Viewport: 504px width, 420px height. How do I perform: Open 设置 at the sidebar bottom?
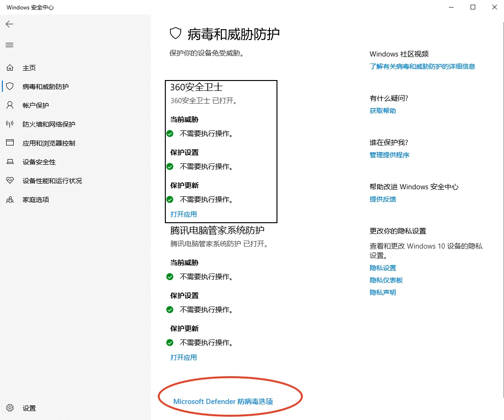pyautogui.click(x=29, y=408)
